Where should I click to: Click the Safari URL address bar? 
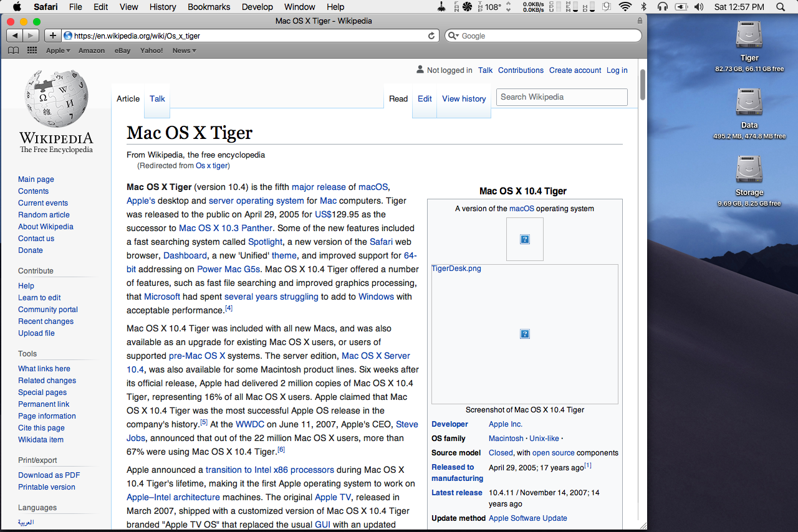click(251, 36)
